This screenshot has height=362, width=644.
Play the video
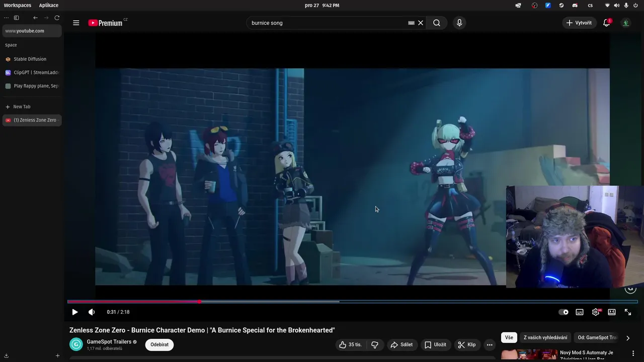[75, 312]
